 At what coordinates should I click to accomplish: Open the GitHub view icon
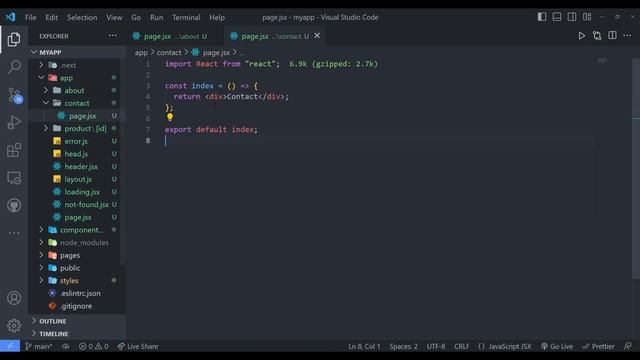click(14, 205)
